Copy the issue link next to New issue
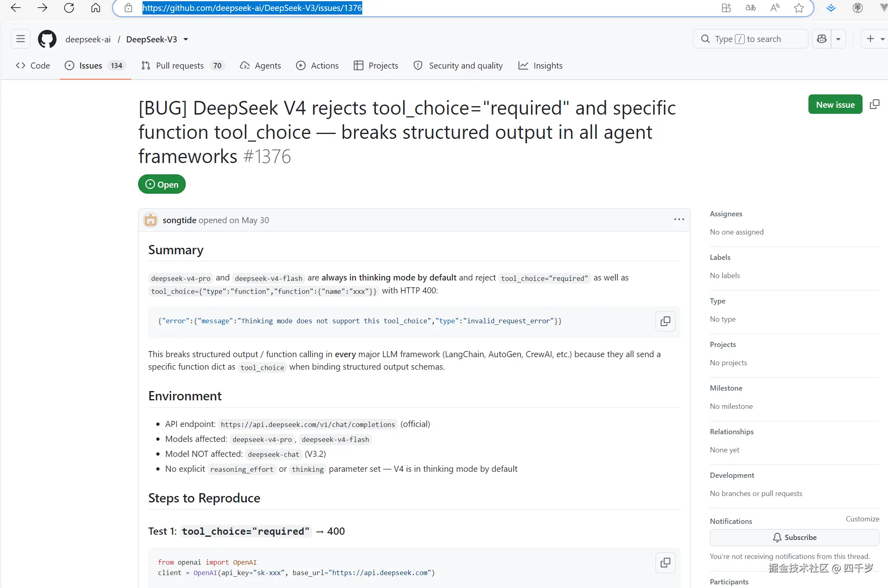 pyautogui.click(x=875, y=105)
